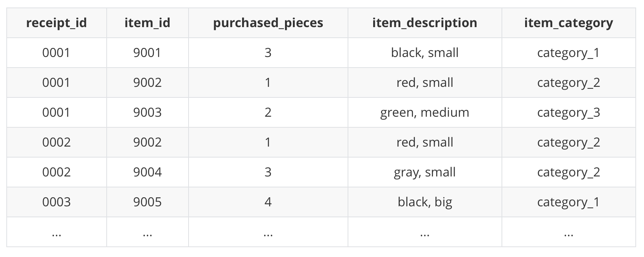Image resolution: width=644 pixels, height=257 pixels.
Task: Select the ellipsis cell under item_description
Action: pos(425,232)
